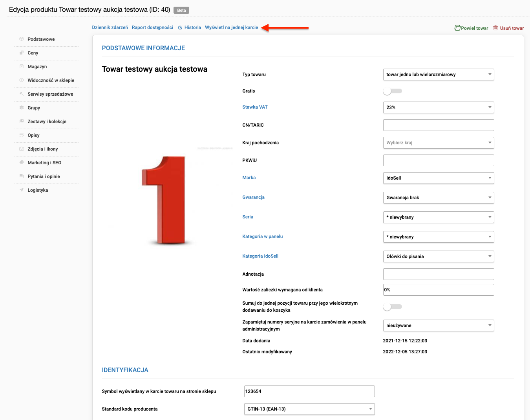Click the Ceny sidebar icon
This screenshot has width=530, height=420.
click(22, 53)
